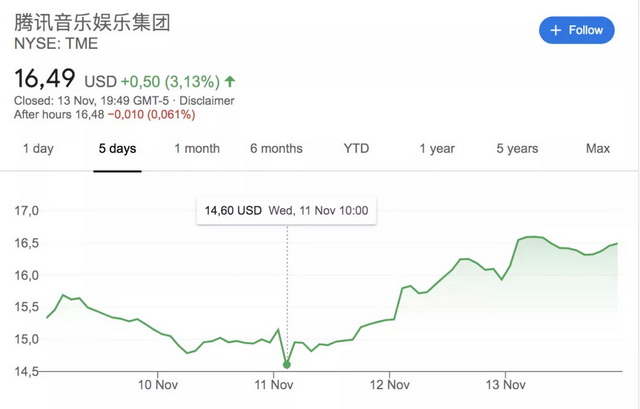Open the 5 years tab
Viewport: 640px width, 409px height.
coord(517,148)
